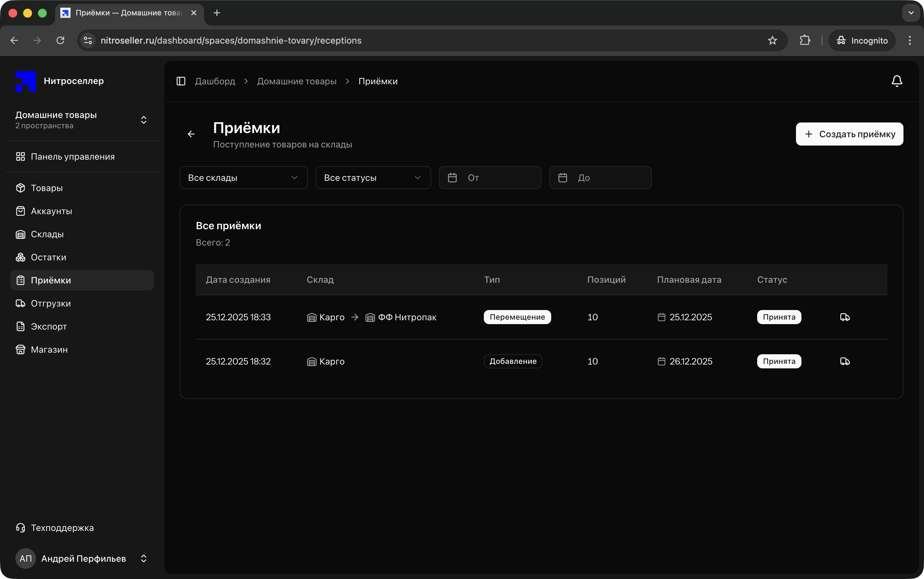Image resolution: width=924 pixels, height=579 pixels.
Task: Open browser extensions puzzle icon
Action: [x=805, y=41]
